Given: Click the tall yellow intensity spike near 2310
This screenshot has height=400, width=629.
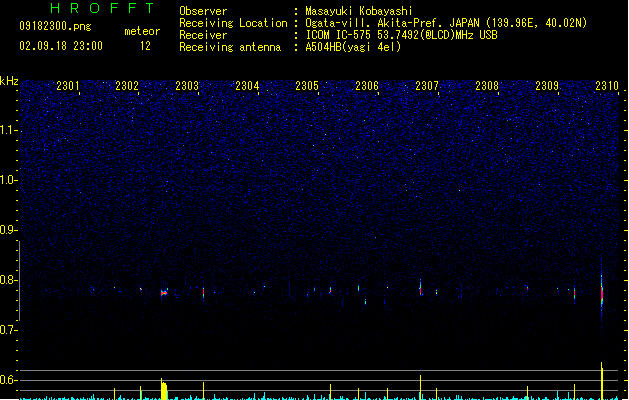Looking at the screenshot, I should [602, 381].
